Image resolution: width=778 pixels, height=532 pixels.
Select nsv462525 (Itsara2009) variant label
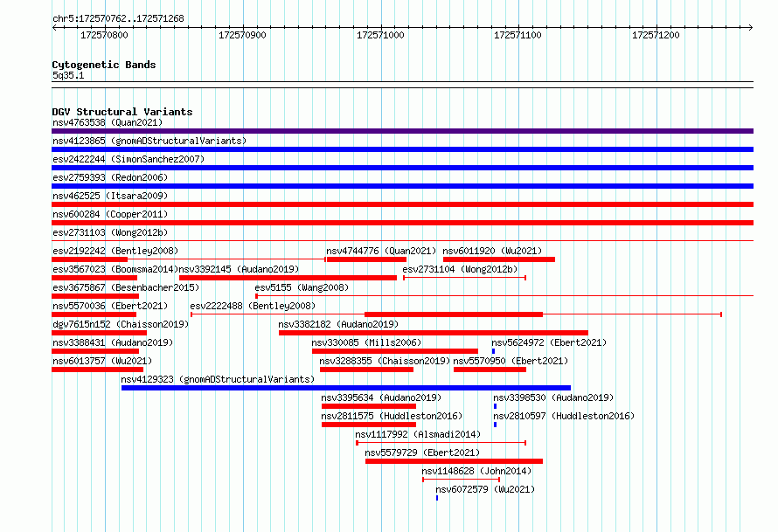pyautogui.click(x=110, y=196)
